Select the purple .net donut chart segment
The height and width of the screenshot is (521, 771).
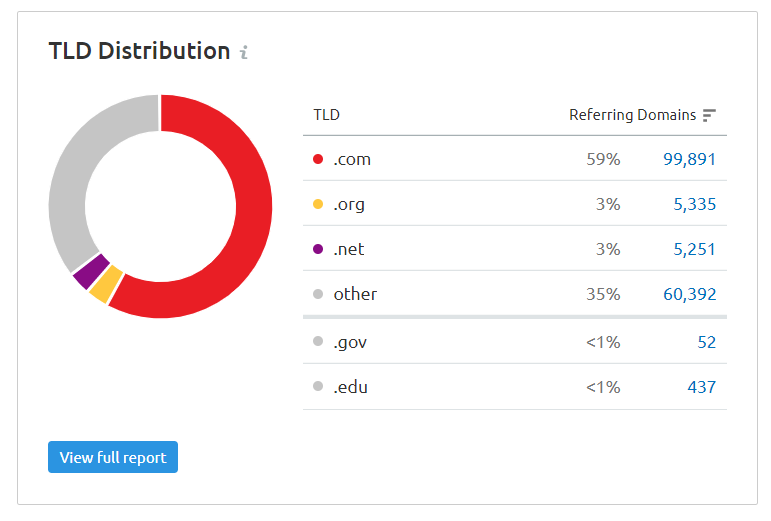[90, 272]
